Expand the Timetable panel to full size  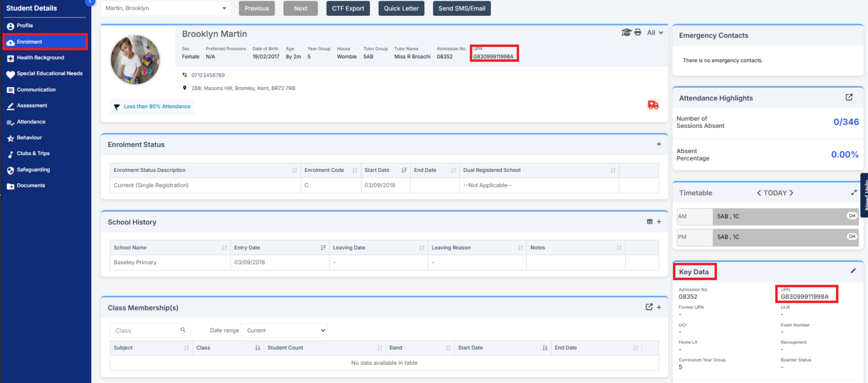(854, 192)
